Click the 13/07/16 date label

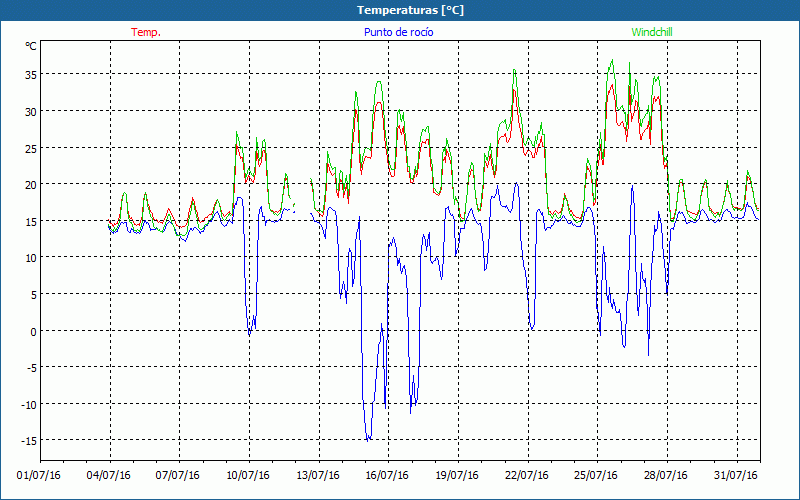click(318, 476)
